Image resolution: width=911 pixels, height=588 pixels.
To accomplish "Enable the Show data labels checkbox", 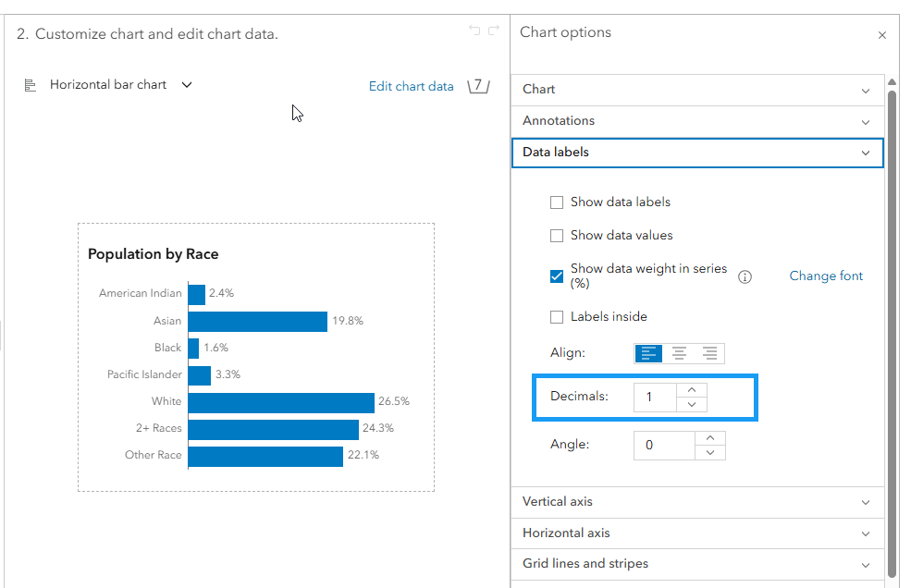I will 557,202.
